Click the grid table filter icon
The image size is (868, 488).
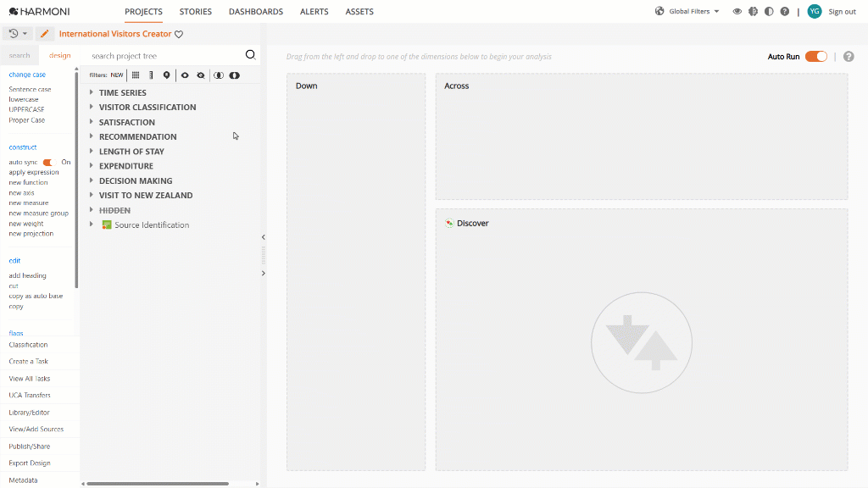click(x=136, y=75)
